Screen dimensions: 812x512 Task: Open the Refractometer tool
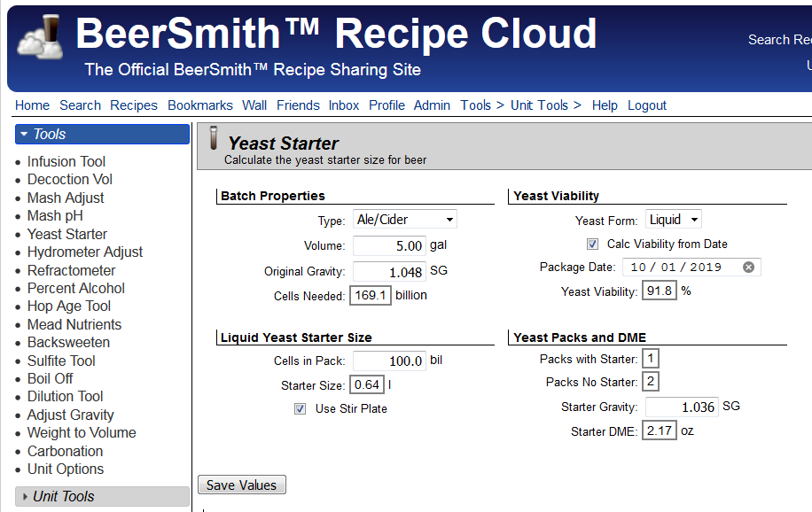[x=72, y=270]
